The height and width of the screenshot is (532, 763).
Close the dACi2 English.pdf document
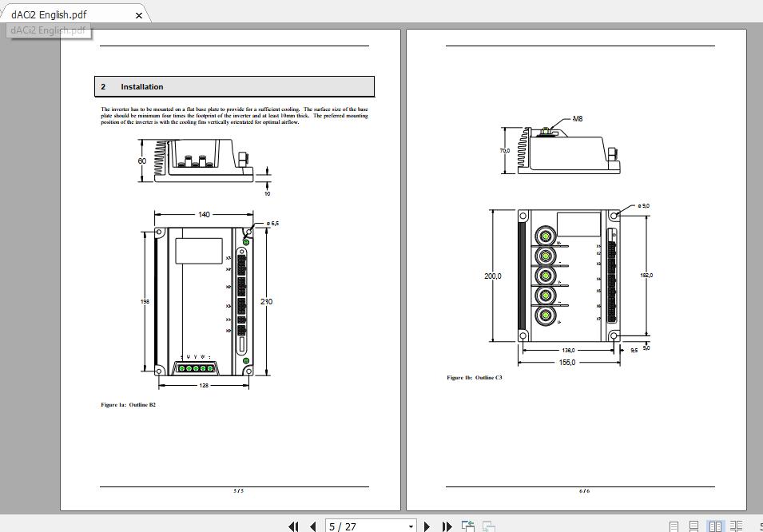tap(138, 14)
